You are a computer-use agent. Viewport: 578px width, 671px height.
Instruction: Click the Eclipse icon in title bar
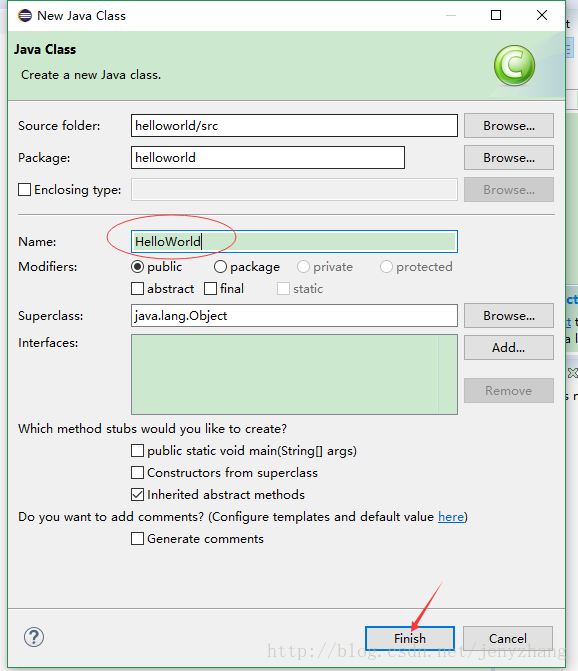coord(25,16)
